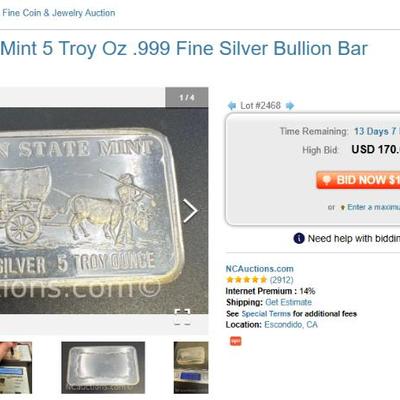Advance to next image with chevron arrow

tap(190, 211)
